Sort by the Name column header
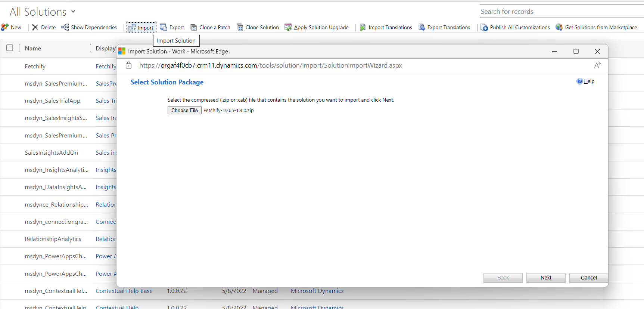Image resolution: width=644 pixels, height=309 pixels. [x=33, y=48]
